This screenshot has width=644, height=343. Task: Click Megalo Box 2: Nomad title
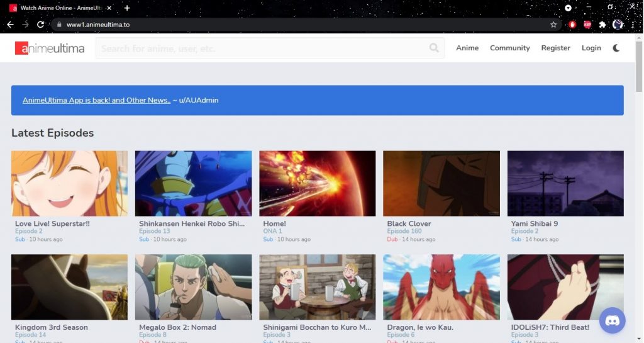177,327
